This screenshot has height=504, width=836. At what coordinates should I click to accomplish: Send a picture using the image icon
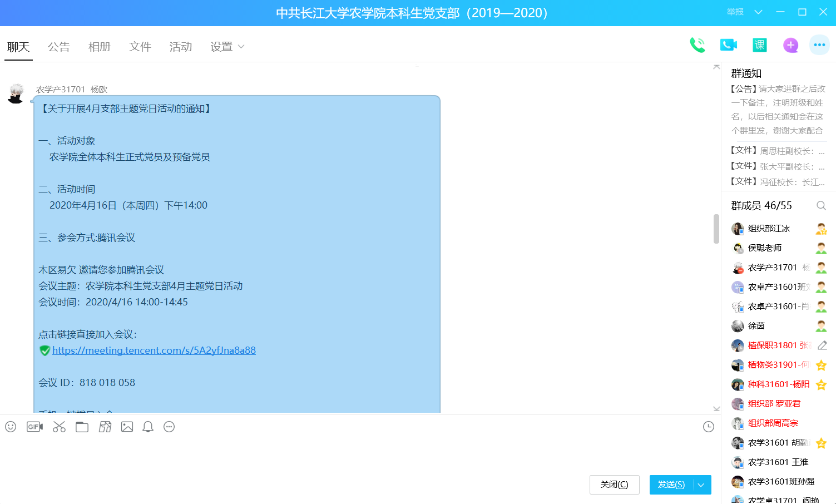[x=127, y=427]
